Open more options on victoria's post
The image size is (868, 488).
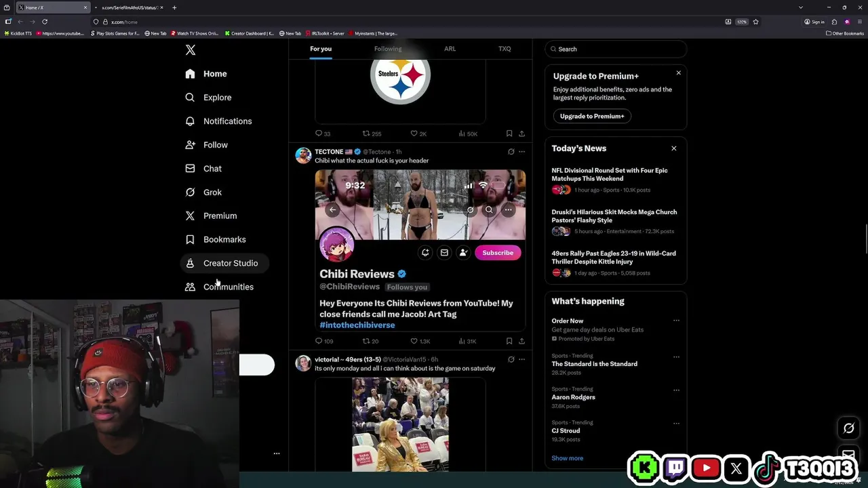521,359
